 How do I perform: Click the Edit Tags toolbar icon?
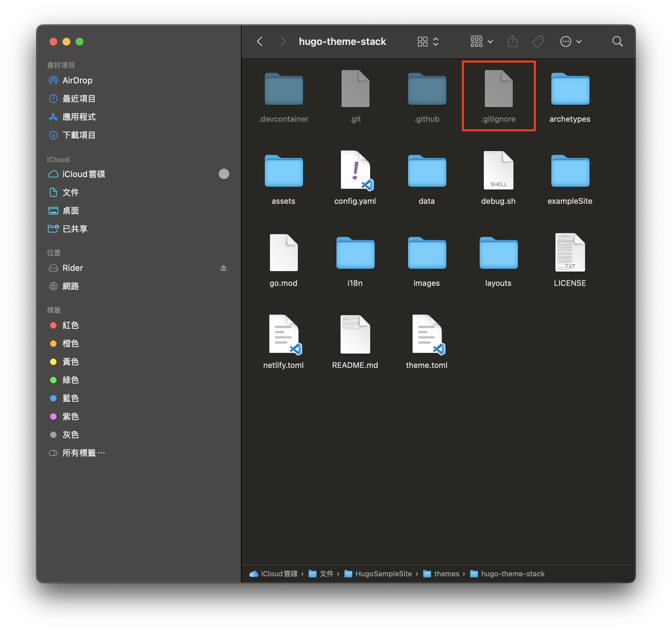[x=538, y=42]
